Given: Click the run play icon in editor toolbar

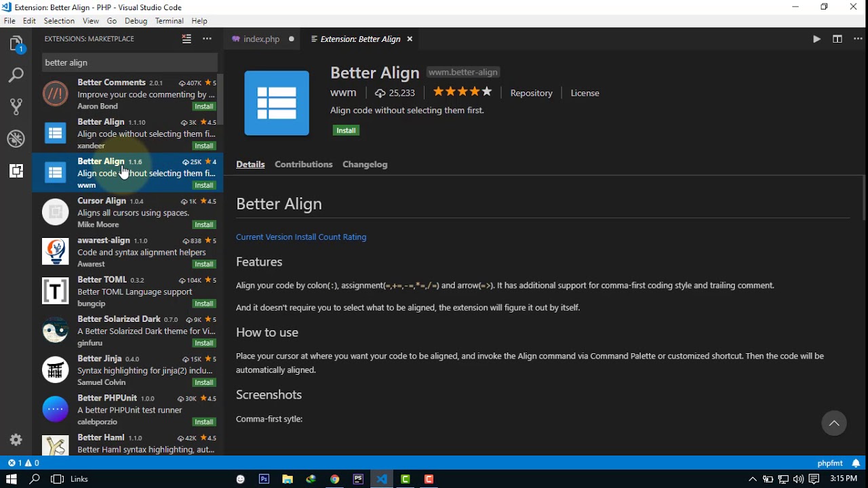Looking at the screenshot, I should (816, 39).
